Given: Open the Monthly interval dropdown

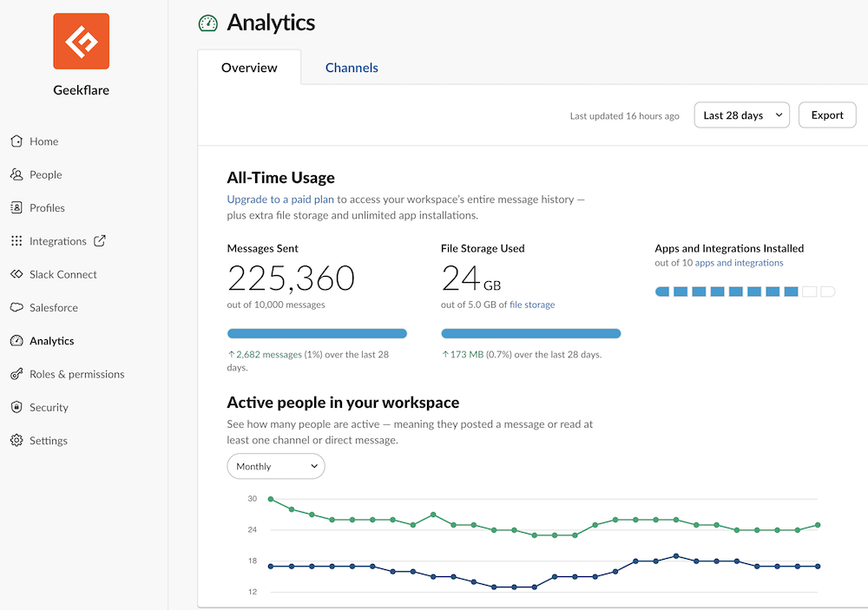Looking at the screenshot, I should (x=275, y=467).
